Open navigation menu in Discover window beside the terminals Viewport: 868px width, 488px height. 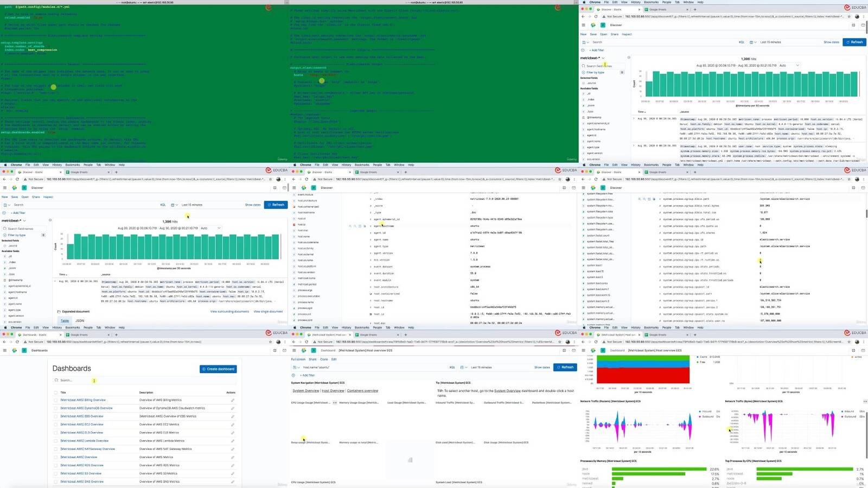583,25
